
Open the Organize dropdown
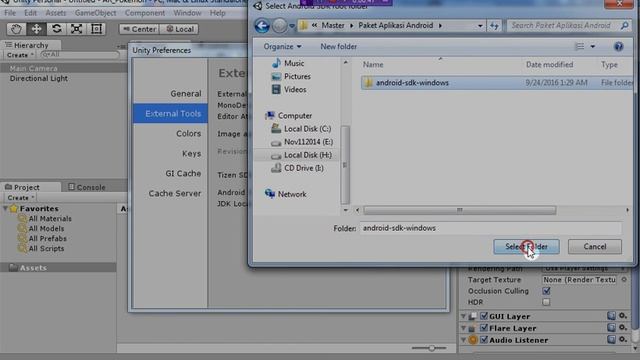coord(282,47)
